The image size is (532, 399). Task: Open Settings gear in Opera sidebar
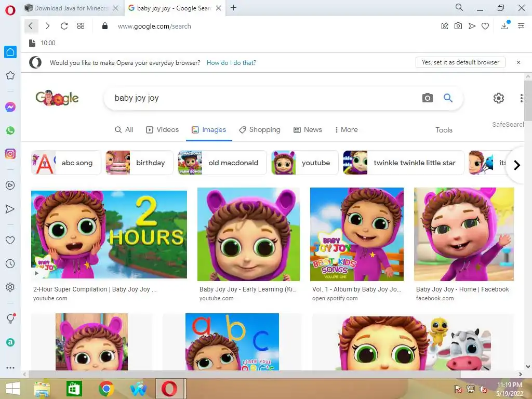10,287
